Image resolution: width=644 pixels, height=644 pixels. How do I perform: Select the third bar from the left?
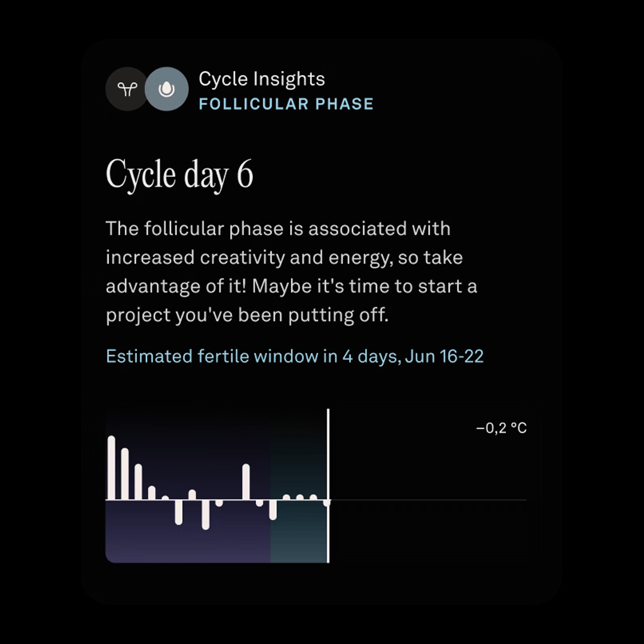point(138,482)
